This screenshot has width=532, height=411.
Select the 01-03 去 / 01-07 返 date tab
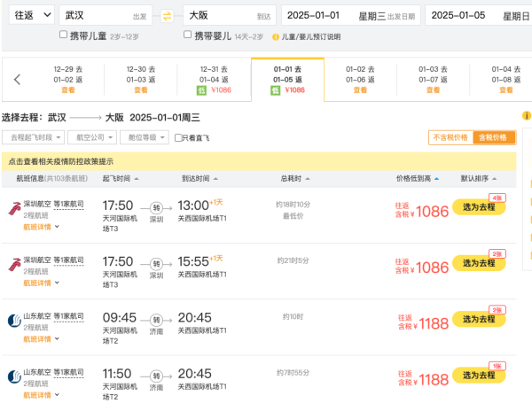tap(433, 80)
